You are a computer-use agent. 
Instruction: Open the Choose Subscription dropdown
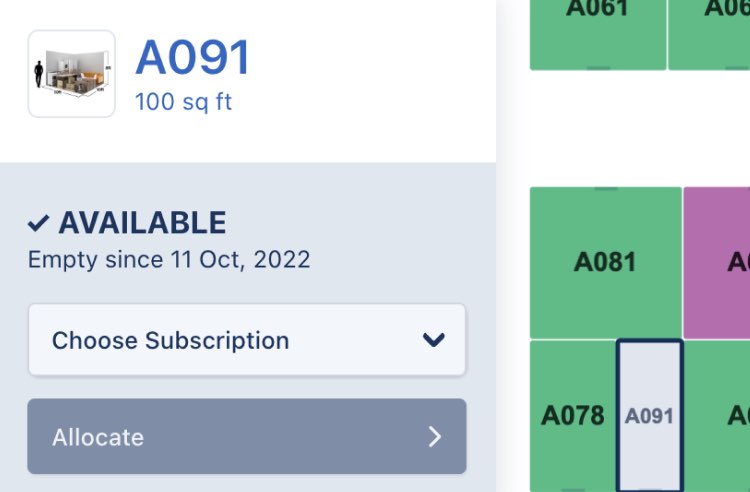coord(246,340)
